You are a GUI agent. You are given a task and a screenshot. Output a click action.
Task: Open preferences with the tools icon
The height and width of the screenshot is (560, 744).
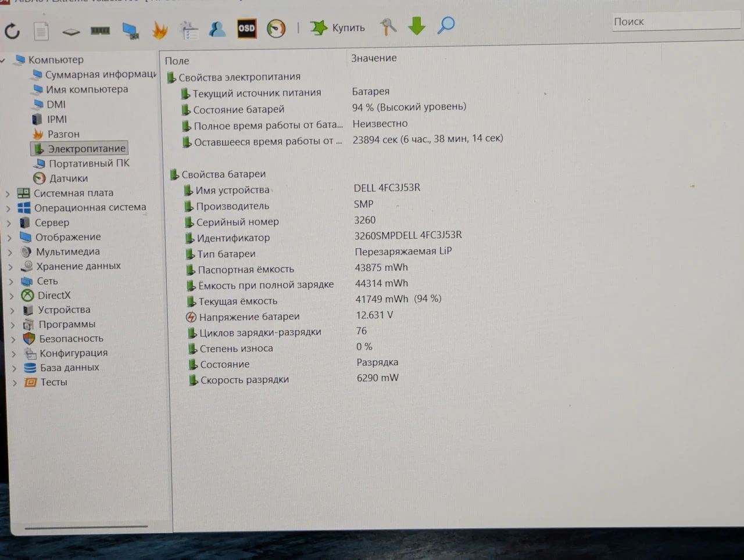388,27
